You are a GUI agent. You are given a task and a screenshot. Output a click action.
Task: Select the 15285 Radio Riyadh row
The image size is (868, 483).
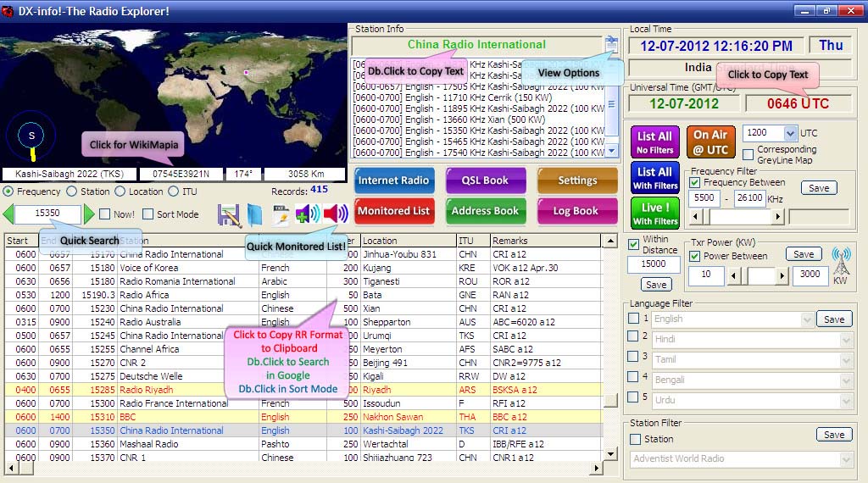pos(303,390)
